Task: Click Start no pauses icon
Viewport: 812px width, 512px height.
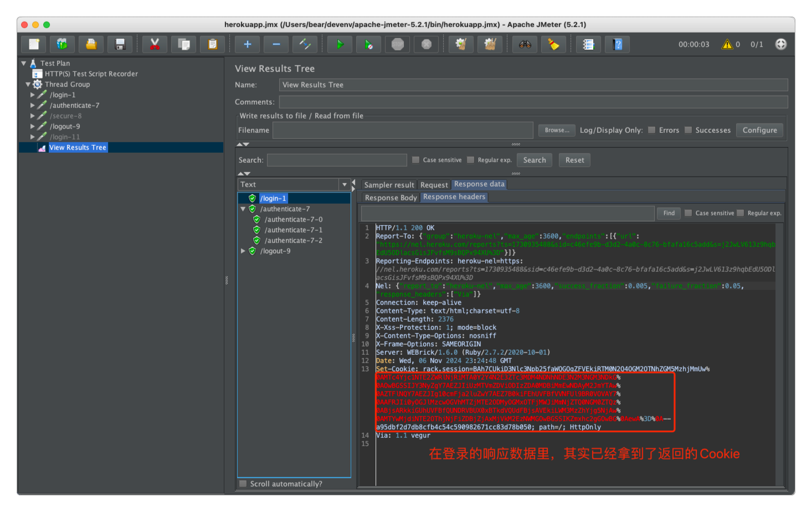Action: pos(369,44)
